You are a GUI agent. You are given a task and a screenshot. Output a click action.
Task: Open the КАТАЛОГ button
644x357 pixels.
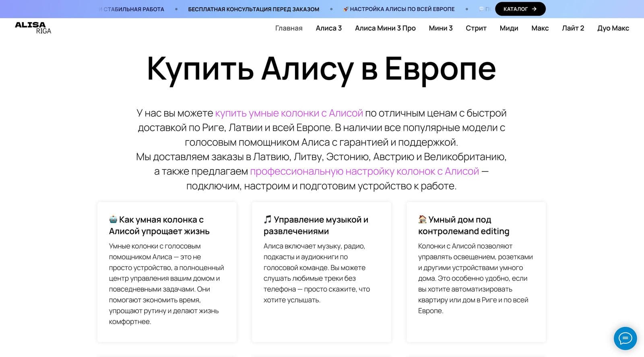[520, 9]
